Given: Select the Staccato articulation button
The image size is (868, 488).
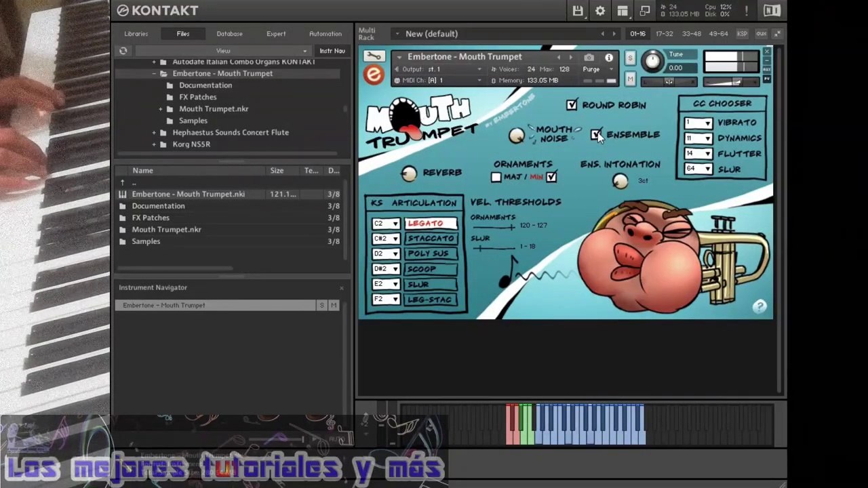Looking at the screenshot, I should pos(431,239).
